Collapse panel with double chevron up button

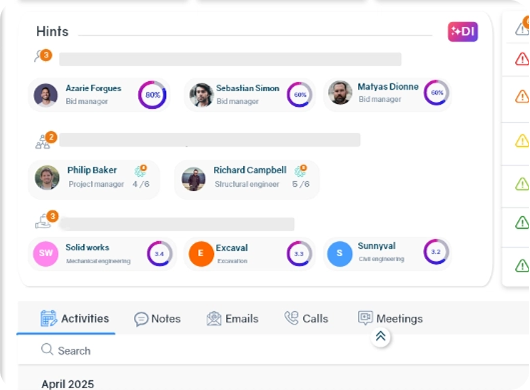pos(381,337)
